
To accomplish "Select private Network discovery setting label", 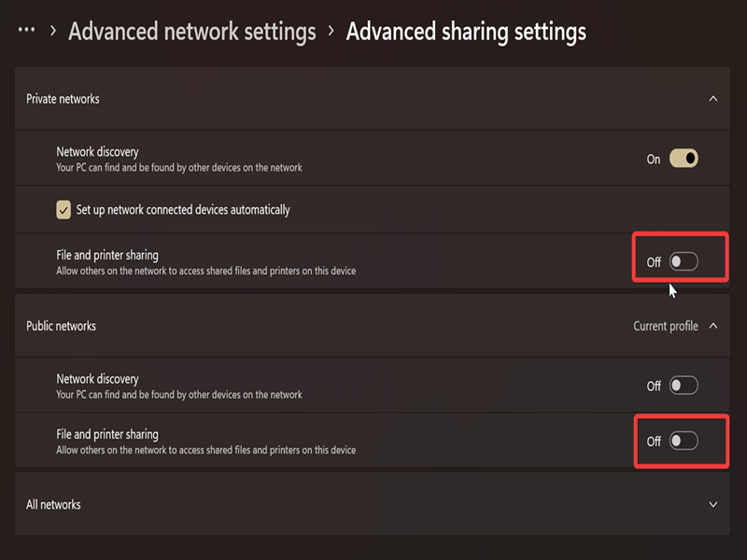I will [98, 152].
